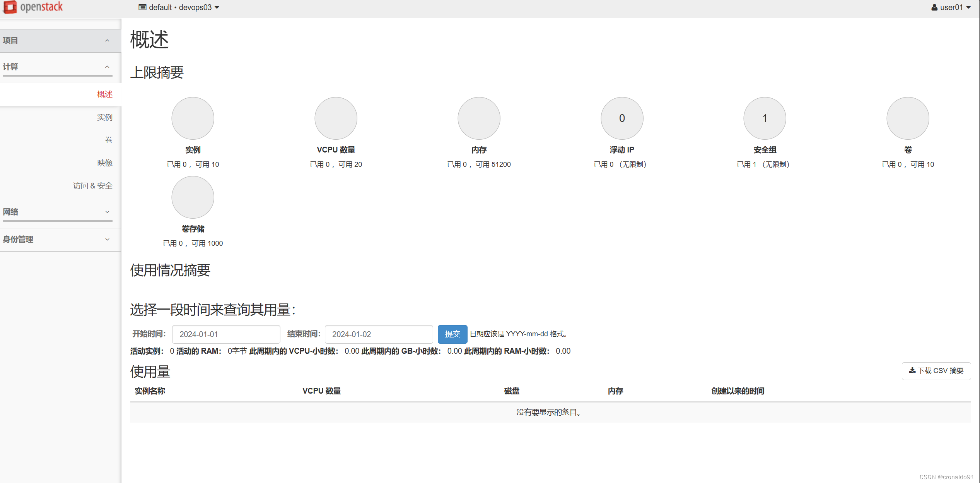Click the 浮动 IP usage gauge circle
This screenshot has height=483, width=980.
tap(621, 118)
